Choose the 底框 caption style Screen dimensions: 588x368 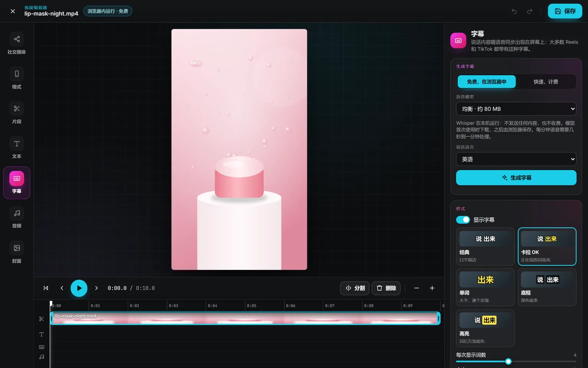click(x=547, y=287)
